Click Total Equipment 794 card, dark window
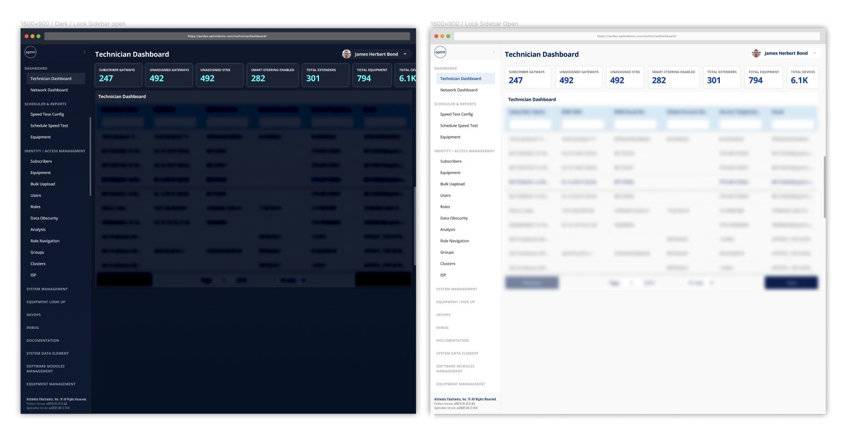Viewport: 868px width, 442px height. point(372,75)
